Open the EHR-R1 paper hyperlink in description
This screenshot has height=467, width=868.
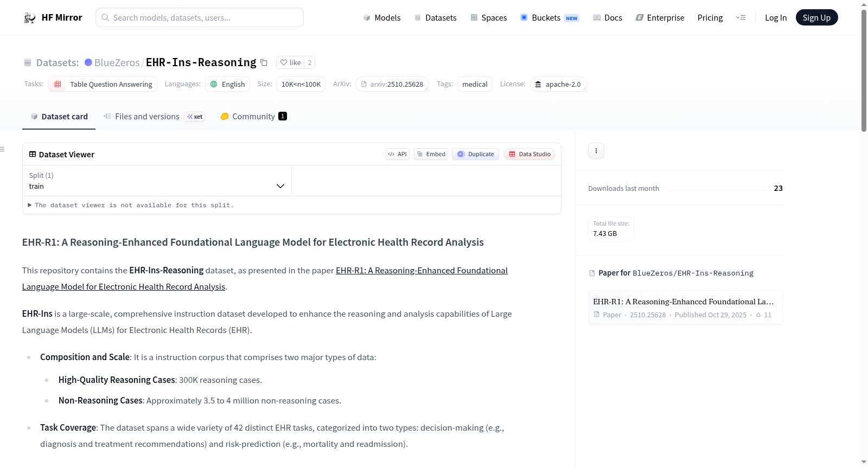point(265,279)
